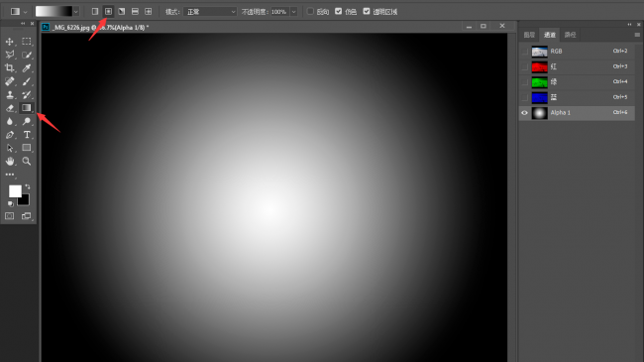This screenshot has height=362, width=644.
Task: Select the Path Selection tool
Action: (10, 148)
